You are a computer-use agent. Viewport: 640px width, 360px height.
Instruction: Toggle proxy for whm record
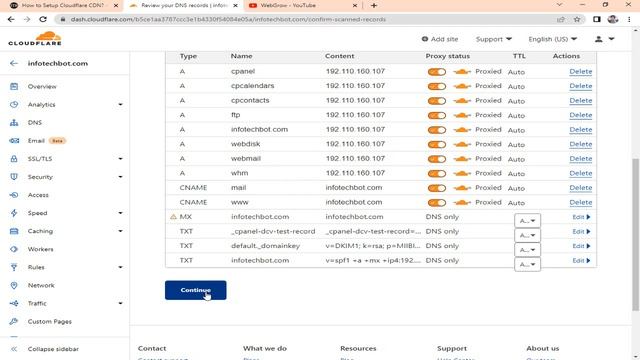(437, 173)
